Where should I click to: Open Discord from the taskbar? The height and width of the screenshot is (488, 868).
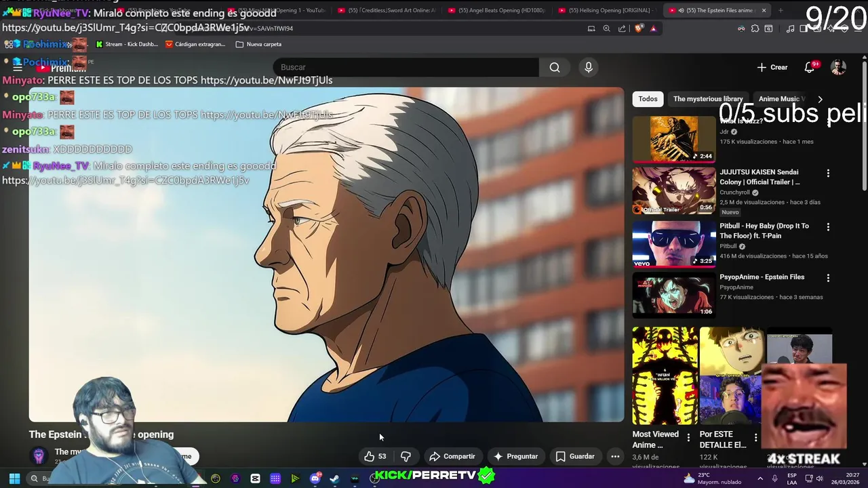(x=315, y=479)
